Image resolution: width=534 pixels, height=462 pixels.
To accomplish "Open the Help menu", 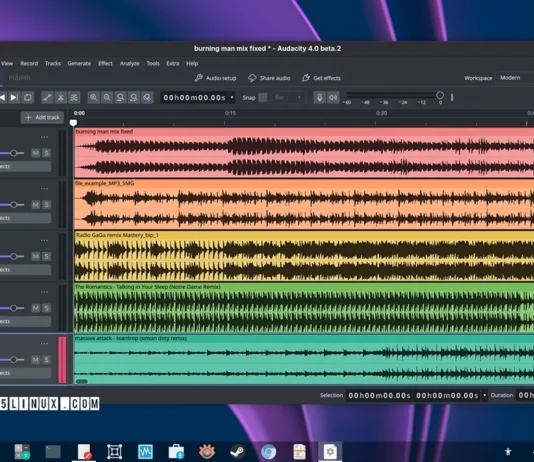I will tap(192, 64).
